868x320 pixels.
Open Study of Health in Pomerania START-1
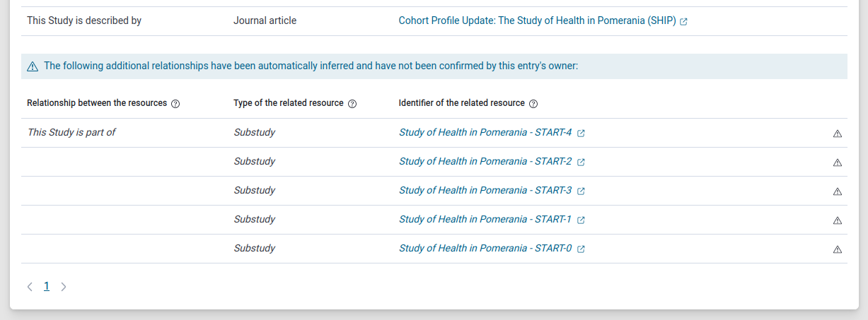click(x=485, y=220)
